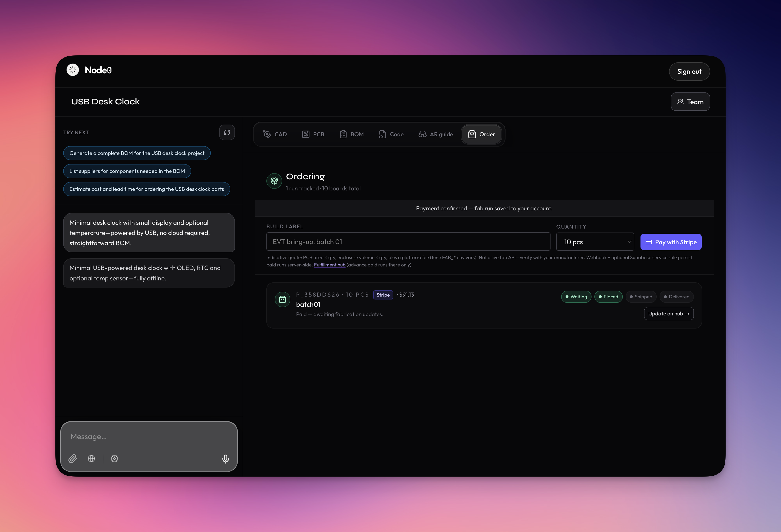
Task: Click the Node0 logo icon
Action: [x=73, y=70]
